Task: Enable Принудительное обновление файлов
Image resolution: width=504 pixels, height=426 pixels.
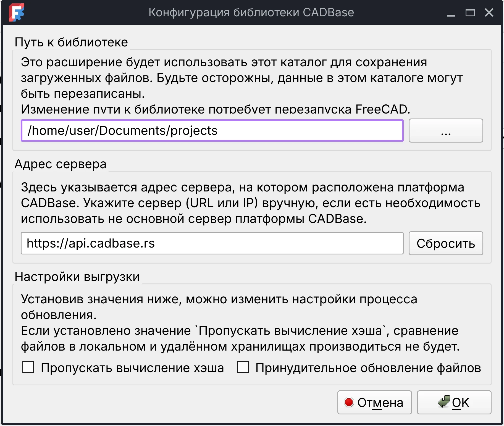Action: point(243,367)
